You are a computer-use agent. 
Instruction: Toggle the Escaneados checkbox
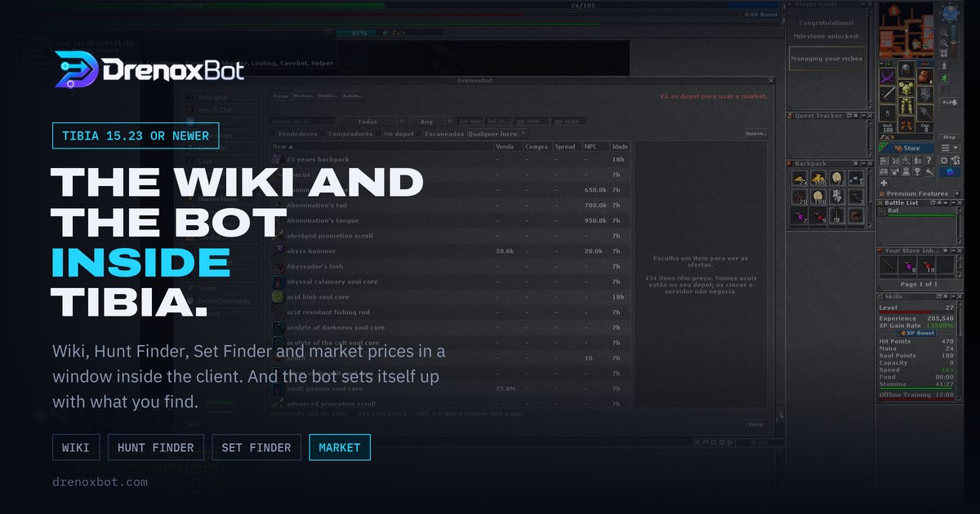(x=419, y=134)
